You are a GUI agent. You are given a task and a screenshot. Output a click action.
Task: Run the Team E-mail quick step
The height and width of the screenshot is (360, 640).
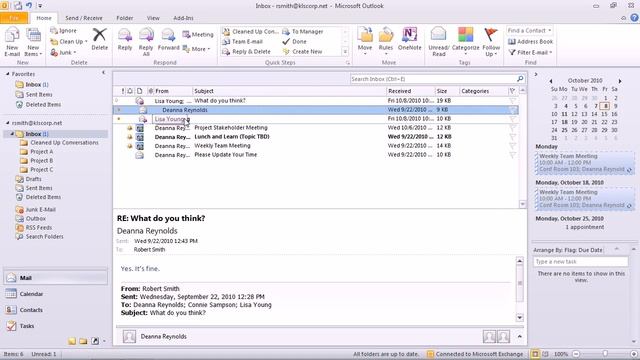click(x=242, y=42)
